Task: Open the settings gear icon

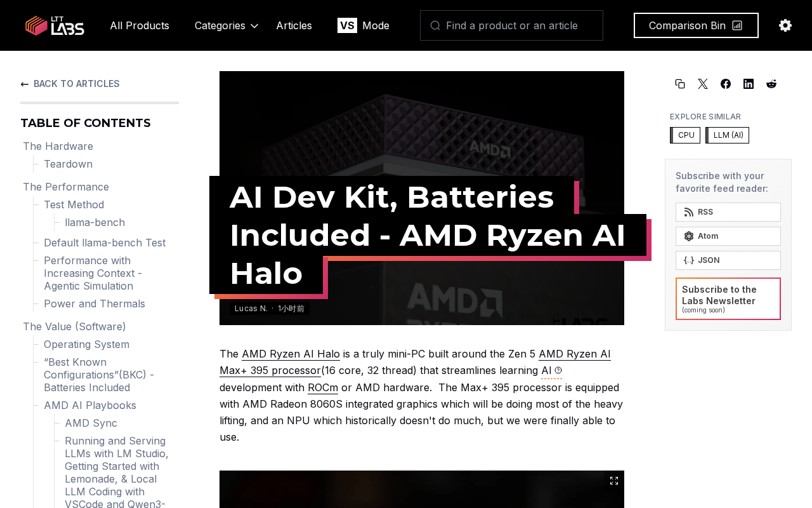Action: (x=785, y=25)
